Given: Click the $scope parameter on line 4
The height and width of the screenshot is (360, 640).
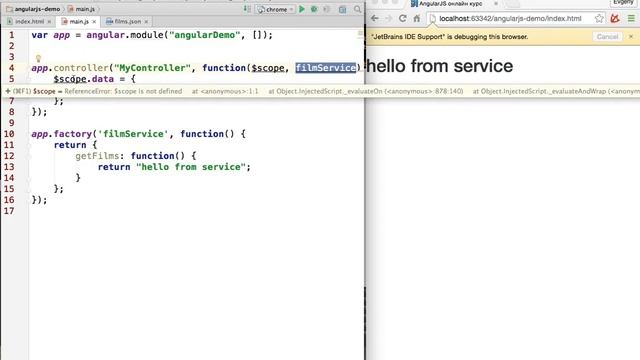Looking at the screenshot, I should (x=268, y=68).
